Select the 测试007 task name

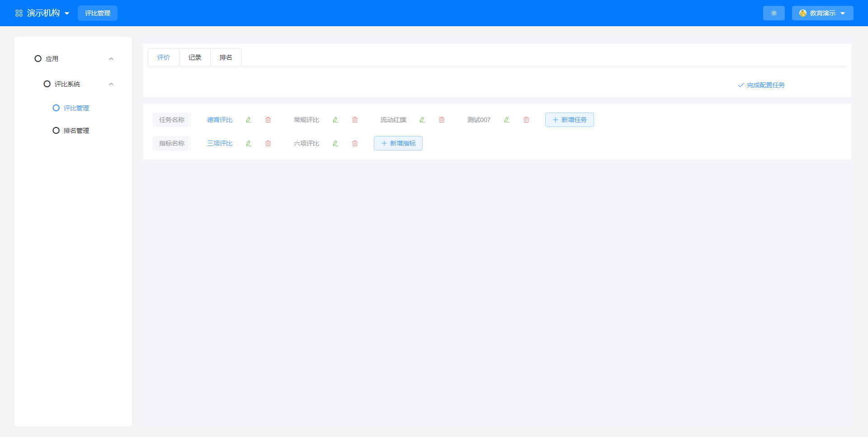click(x=479, y=120)
